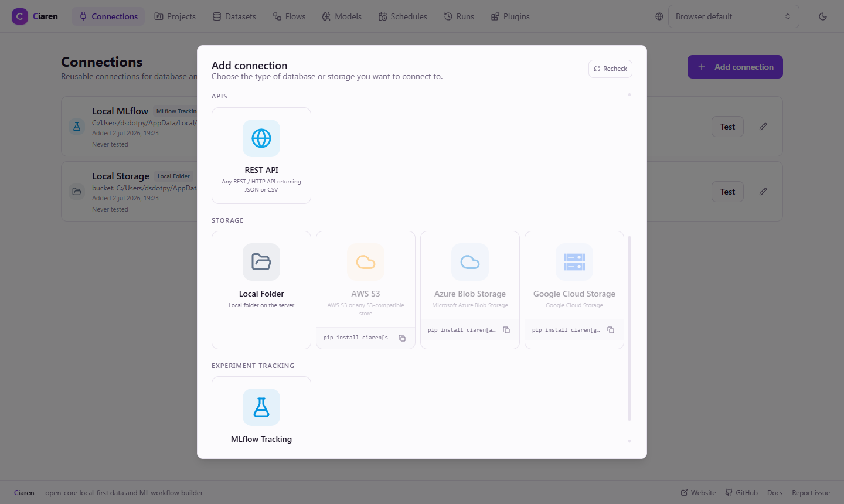Click the 'pip install ciaren[s…' text
Screen dimensions: 844x504
click(x=358, y=338)
